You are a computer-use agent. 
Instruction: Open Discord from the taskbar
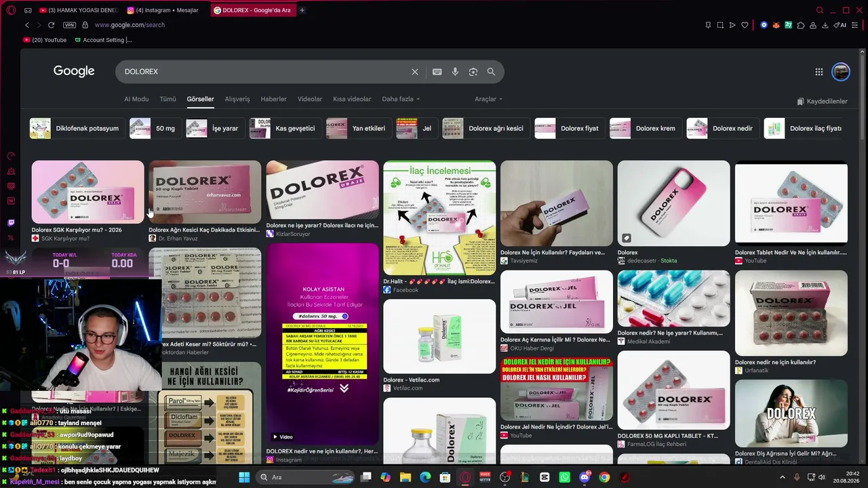tap(585, 477)
